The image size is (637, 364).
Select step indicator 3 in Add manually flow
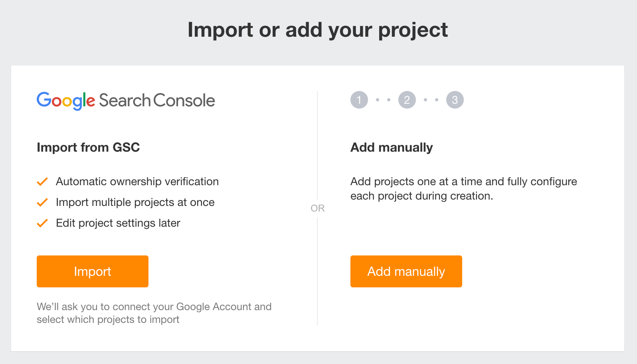tap(455, 100)
